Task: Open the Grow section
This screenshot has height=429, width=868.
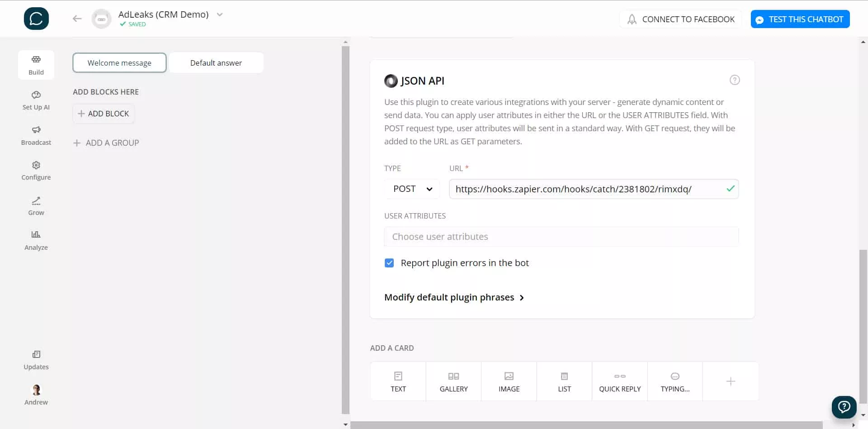Action: 36,205
